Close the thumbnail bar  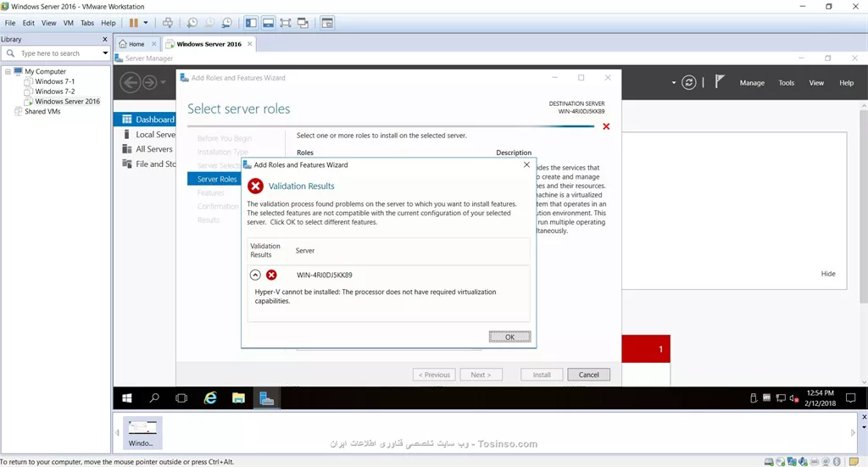[x=864, y=417]
